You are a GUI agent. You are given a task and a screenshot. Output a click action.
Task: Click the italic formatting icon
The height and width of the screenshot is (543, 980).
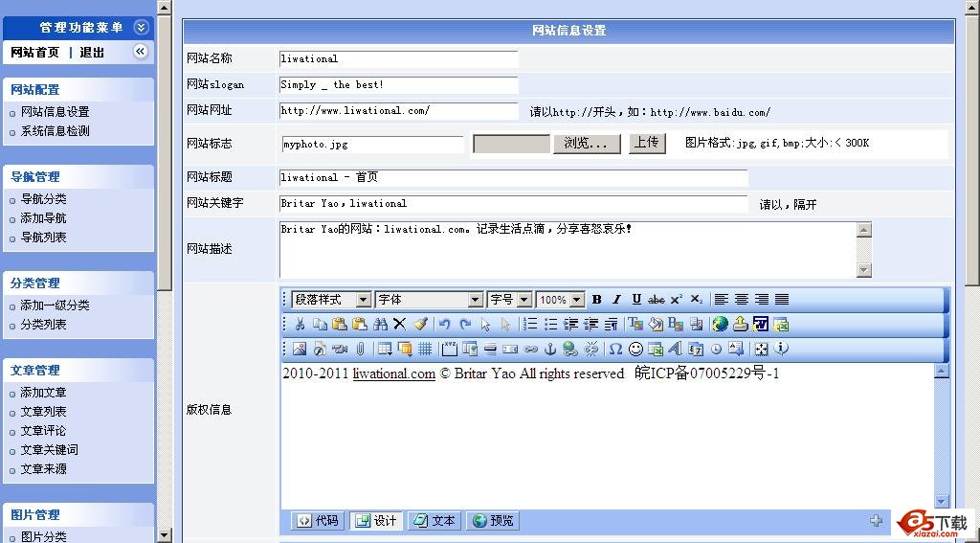616,300
